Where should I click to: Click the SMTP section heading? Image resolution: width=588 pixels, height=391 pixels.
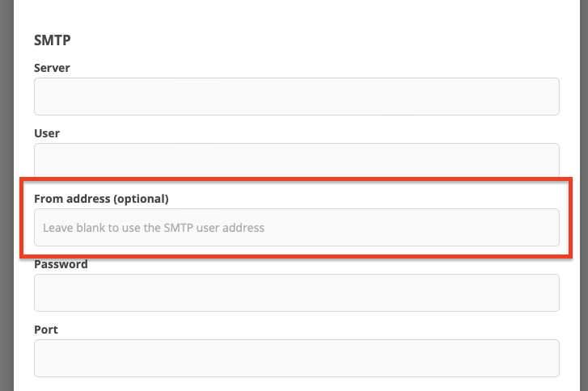click(52, 40)
